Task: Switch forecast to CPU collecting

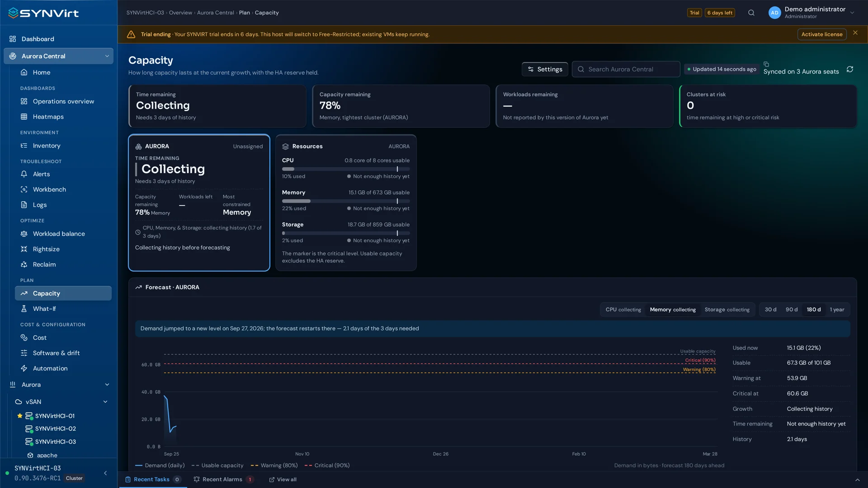Action: 623,310
